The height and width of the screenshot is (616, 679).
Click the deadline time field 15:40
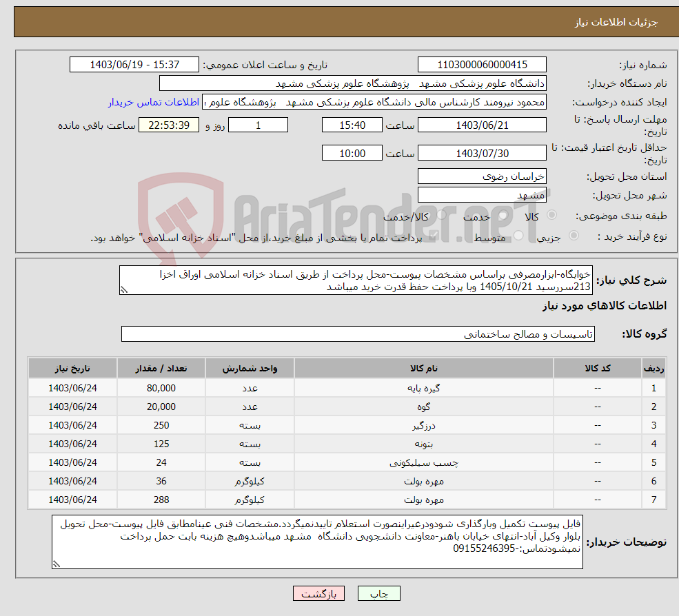tap(352, 125)
